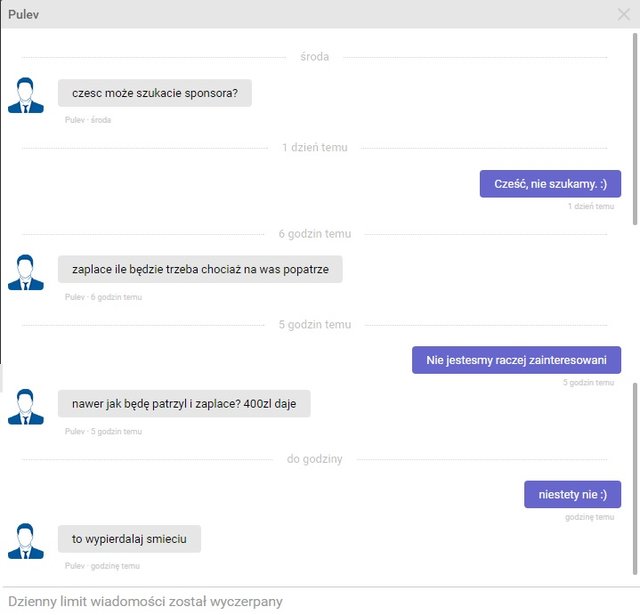Screen dimensions: 640x615
Task: Click the 'Pulev' title in the header
Action: click(24, 14)
